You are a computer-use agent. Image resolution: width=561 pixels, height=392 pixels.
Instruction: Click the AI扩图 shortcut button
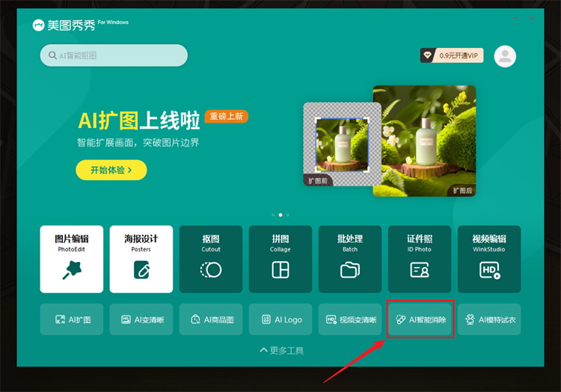pos(72,319)
